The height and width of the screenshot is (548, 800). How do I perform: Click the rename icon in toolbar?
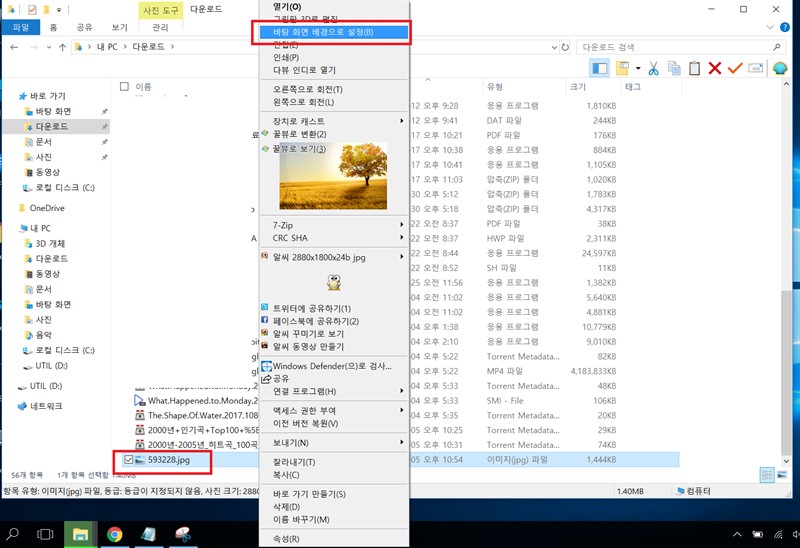[756, 68]
